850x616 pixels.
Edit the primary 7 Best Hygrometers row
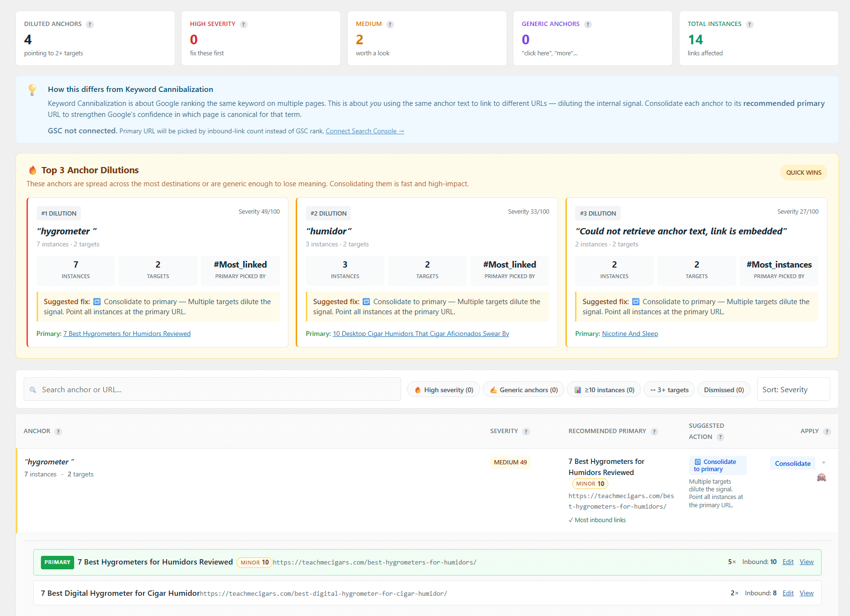(x=788, y=562)
